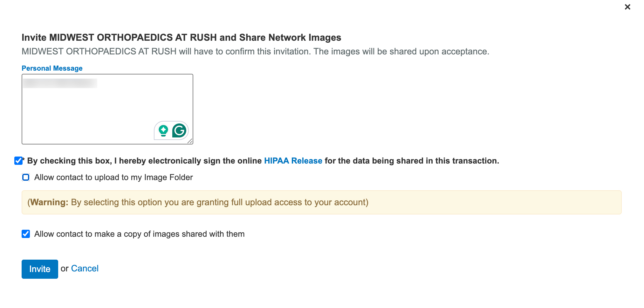
Task: Click the blurred text inside the message box
Action: [x=60, y=83]
